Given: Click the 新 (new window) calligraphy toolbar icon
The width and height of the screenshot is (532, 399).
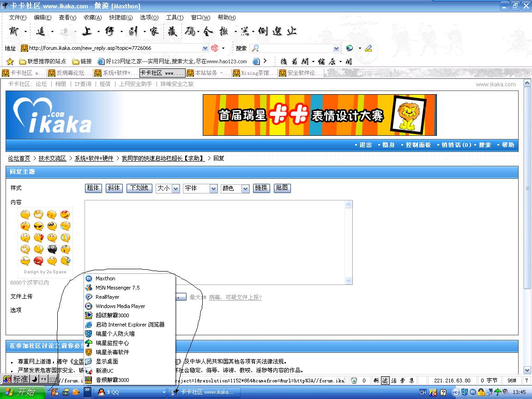Looking at the screenshot, I should [x=13, y=31].
